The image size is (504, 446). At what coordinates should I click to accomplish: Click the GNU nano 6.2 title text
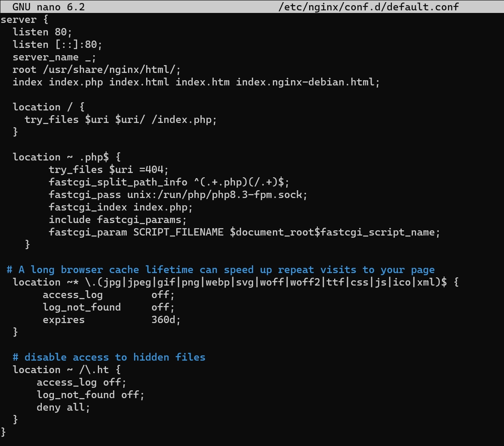49,7
